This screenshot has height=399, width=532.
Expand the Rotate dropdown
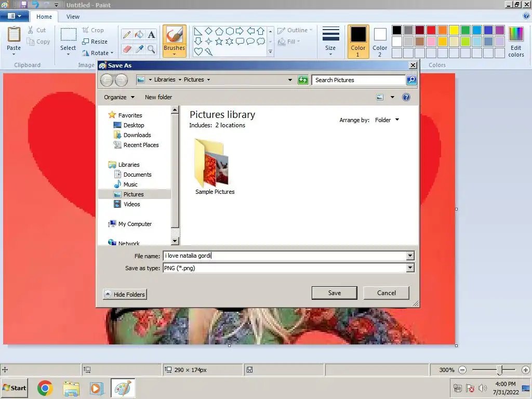[x=98, y=53]
